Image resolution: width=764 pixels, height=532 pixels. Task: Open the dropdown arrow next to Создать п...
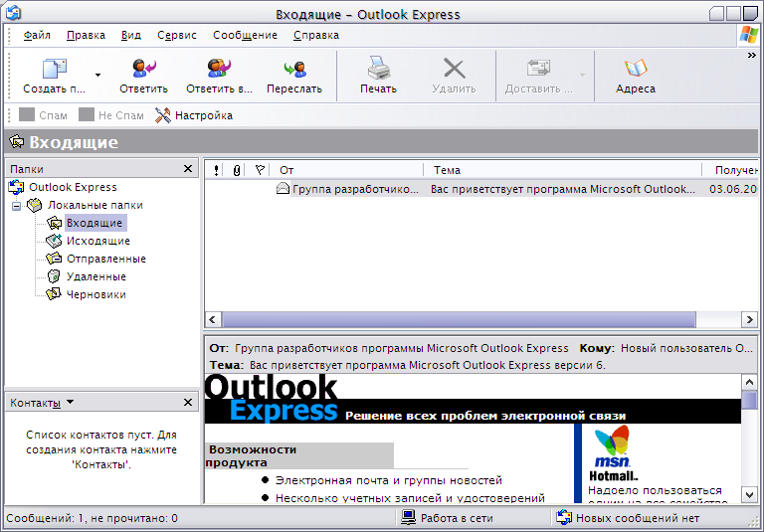97,75
